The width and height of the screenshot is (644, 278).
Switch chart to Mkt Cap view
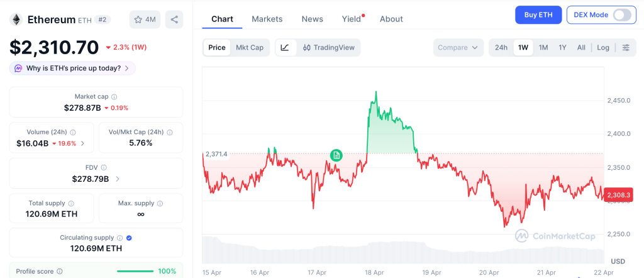250,48
